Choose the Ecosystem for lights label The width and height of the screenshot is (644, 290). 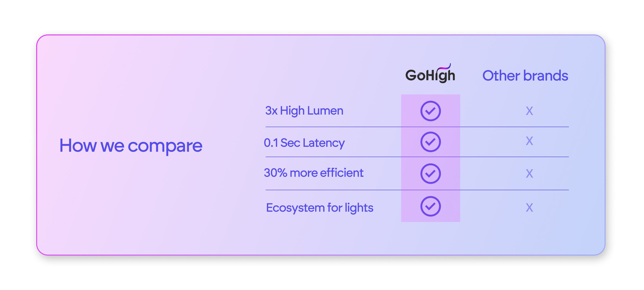[x=319, y=208]
